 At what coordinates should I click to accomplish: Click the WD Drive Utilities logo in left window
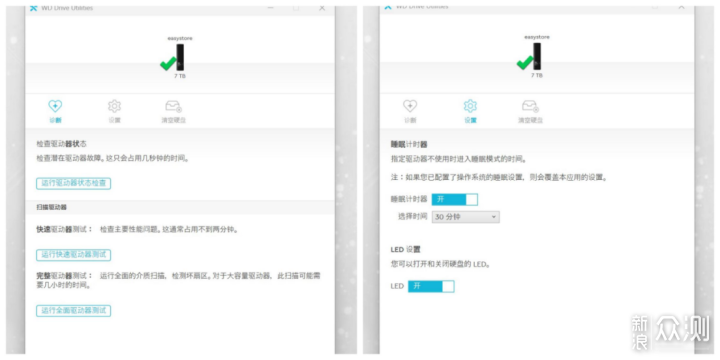(x=33, y=8)
